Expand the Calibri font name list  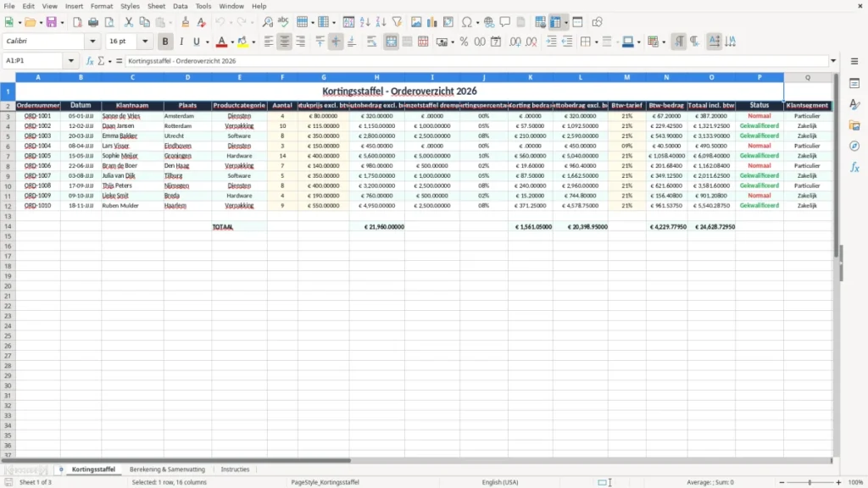click(92, 42)
